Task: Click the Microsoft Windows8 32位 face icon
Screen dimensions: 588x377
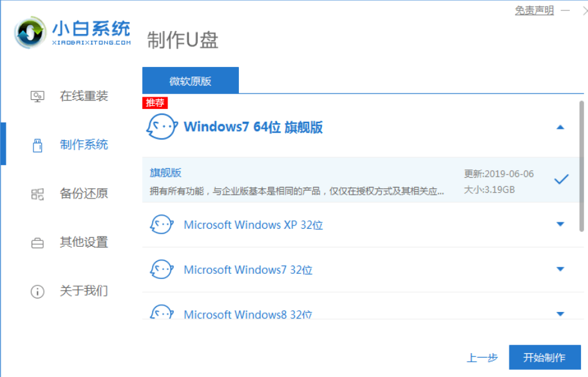Action: coord(161,313)
